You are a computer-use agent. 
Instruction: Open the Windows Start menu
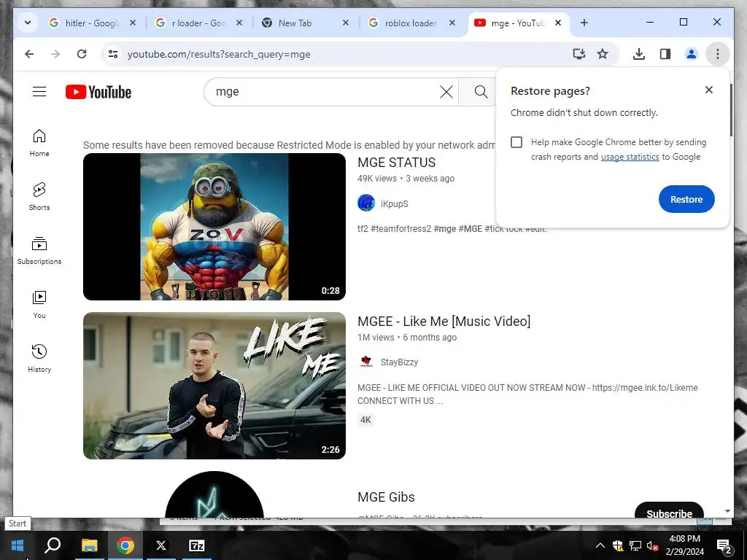click(18, 545)
